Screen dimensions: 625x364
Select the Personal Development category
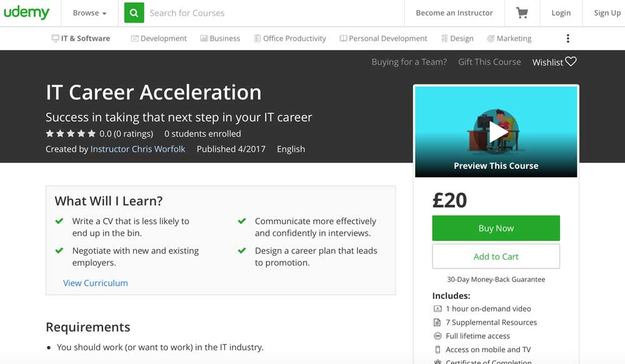click(383, 39)
